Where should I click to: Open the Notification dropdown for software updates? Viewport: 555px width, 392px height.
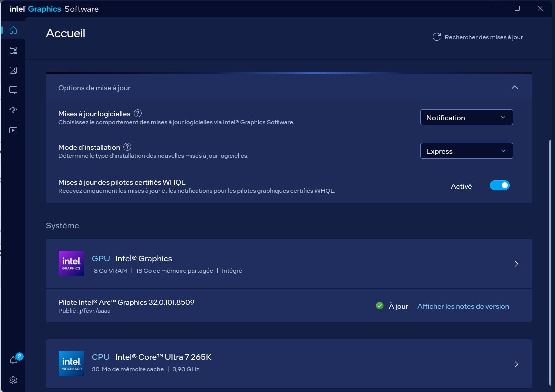click(466, 117)
